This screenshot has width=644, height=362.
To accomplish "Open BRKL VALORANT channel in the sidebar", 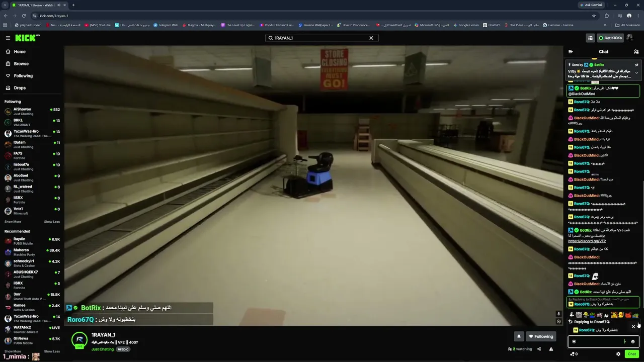I will (x=32, y=122).
